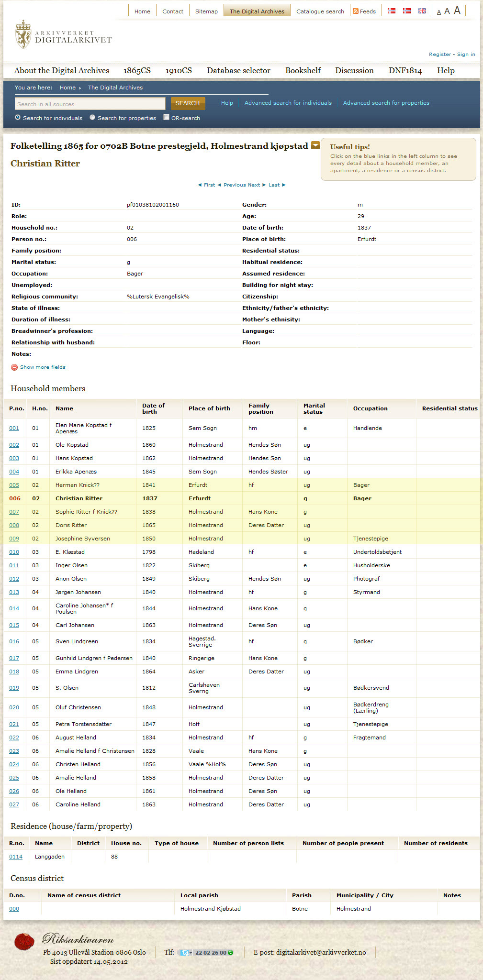
Task: Open person 007 Sophie Ritter link
Action: pyautogui.click(x=14, y=512)
